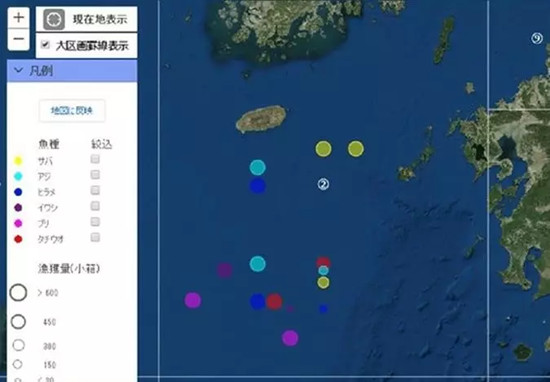Click the right yellow サバ marker near island
550x382 pixels.
point(356,149)
